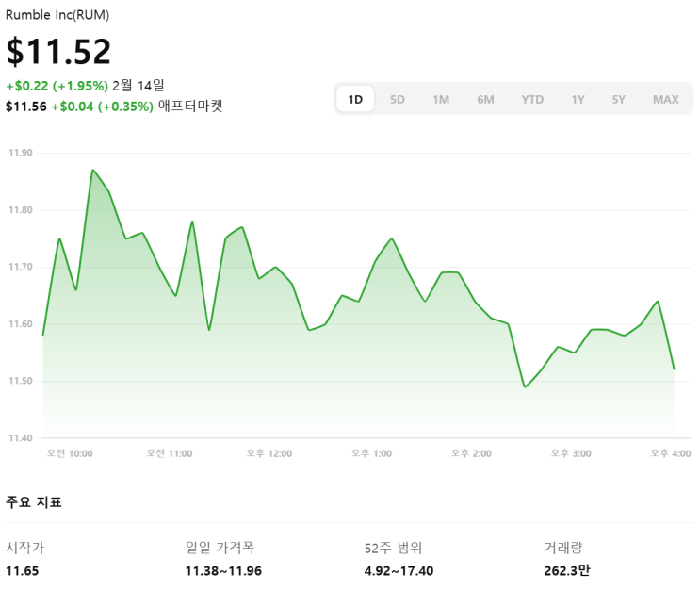Screen dimensions: 700x591
Task: Click the 일일 가격폭 label
Action: pos(220,548)
